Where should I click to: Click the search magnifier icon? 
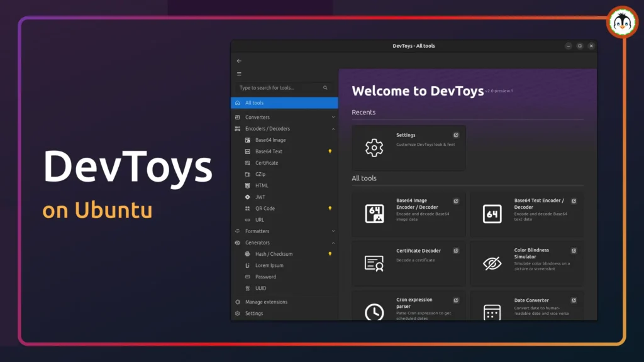(325, 88)
